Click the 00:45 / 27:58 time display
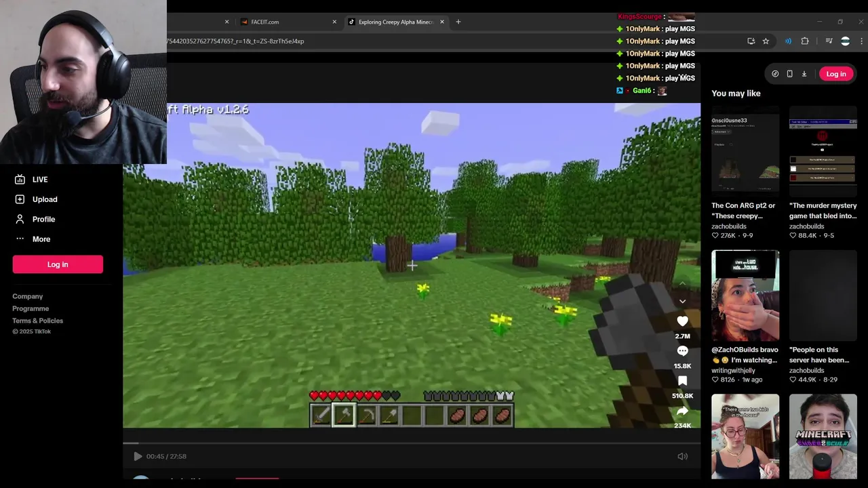 coord(166,456)
